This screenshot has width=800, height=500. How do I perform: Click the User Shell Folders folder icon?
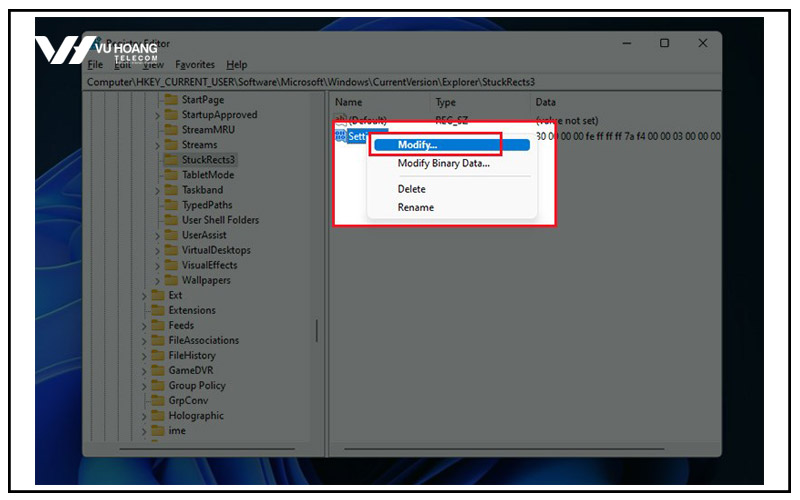point(171,220)
